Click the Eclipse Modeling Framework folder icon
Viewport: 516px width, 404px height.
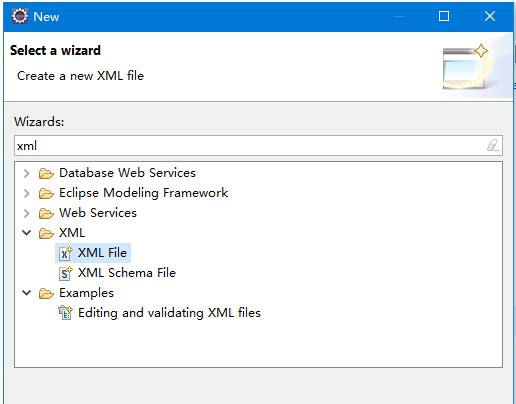(46, 193)
